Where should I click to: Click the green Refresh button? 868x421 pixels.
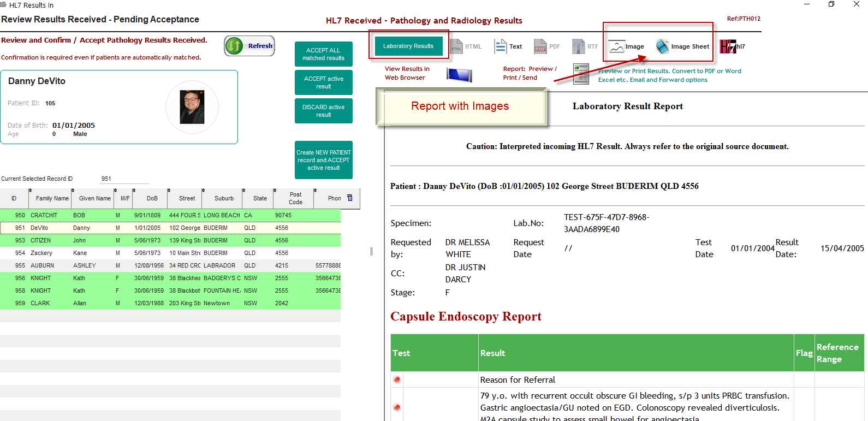tap(249, 46)
